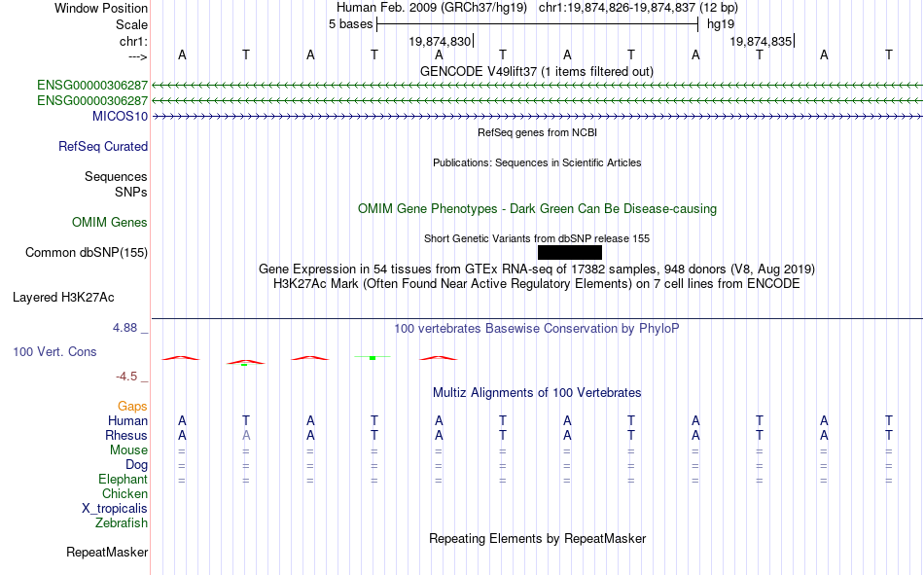Select the Scale label on the left
The width and height of the screenshot is (924, 575).
(x=131, y=24)
